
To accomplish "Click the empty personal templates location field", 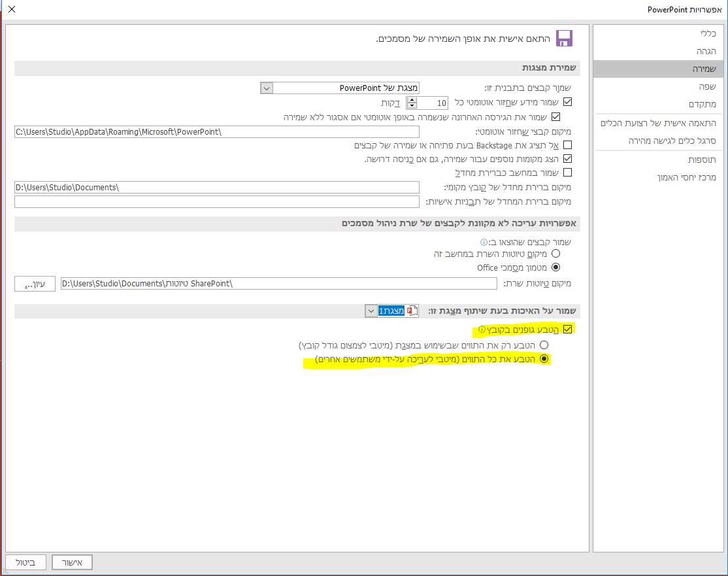I will point(217,201).
